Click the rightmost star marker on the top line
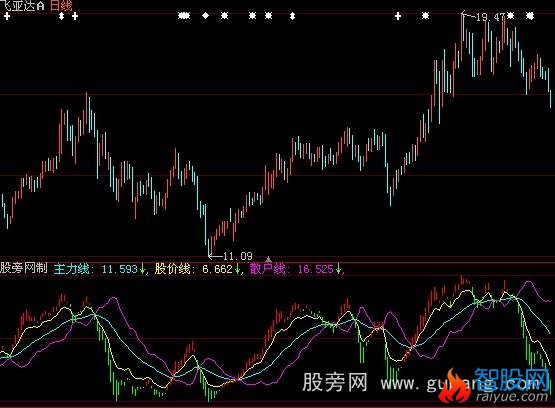 [530, 16]
